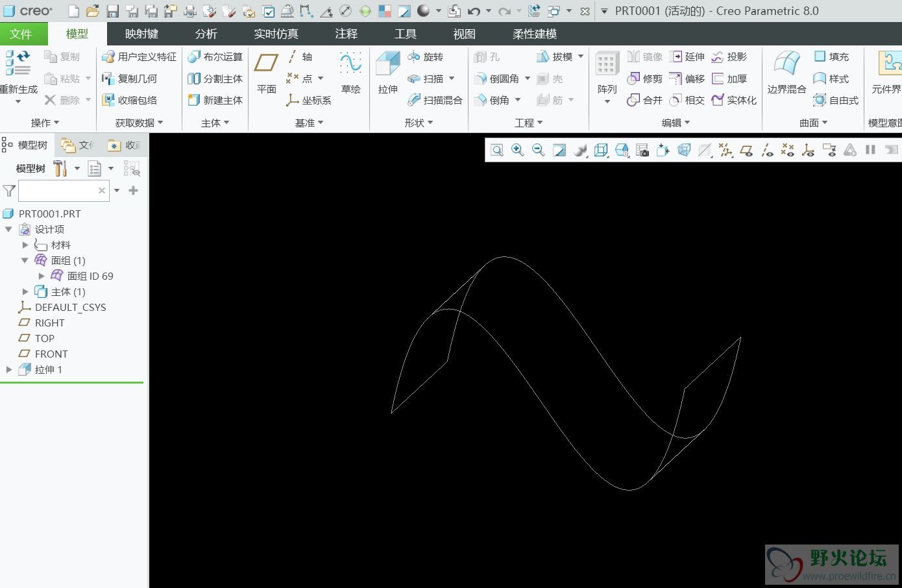902x588 pixels.
Task: Expand the 材料 tree node
Action: pyautogui.click(x=25, y=245)
